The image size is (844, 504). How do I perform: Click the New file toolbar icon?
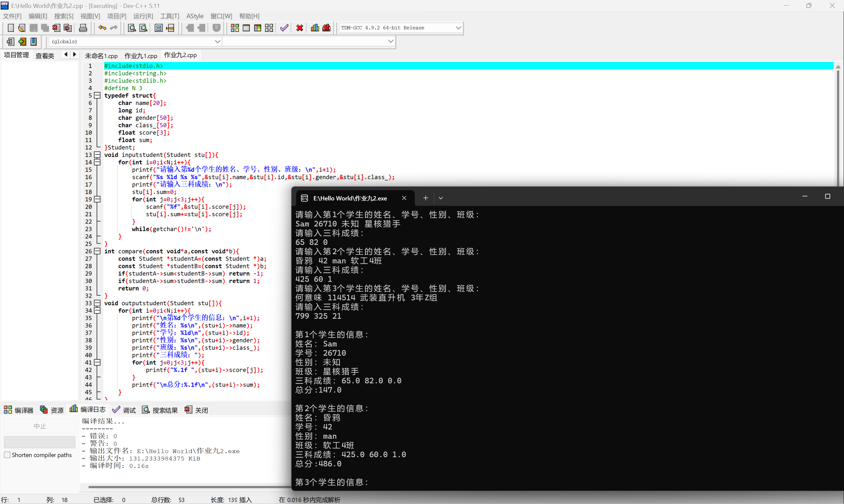(x=11, y=28)
